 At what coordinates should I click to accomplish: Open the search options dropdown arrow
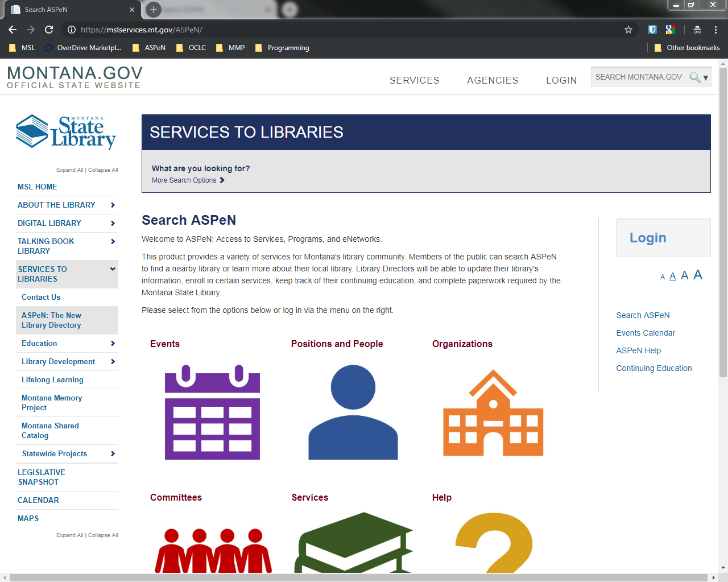[706, 78]
